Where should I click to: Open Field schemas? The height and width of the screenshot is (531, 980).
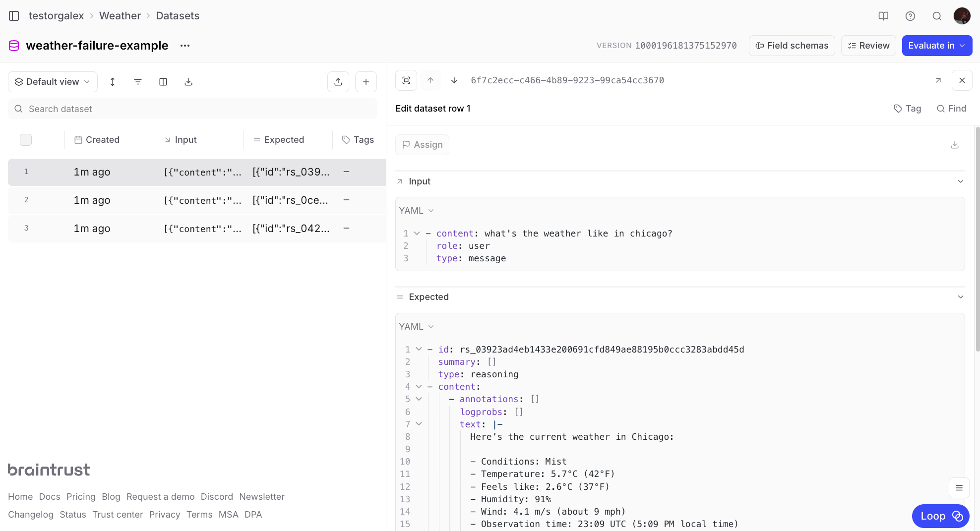pyautogui.click(x=792, y=46)
